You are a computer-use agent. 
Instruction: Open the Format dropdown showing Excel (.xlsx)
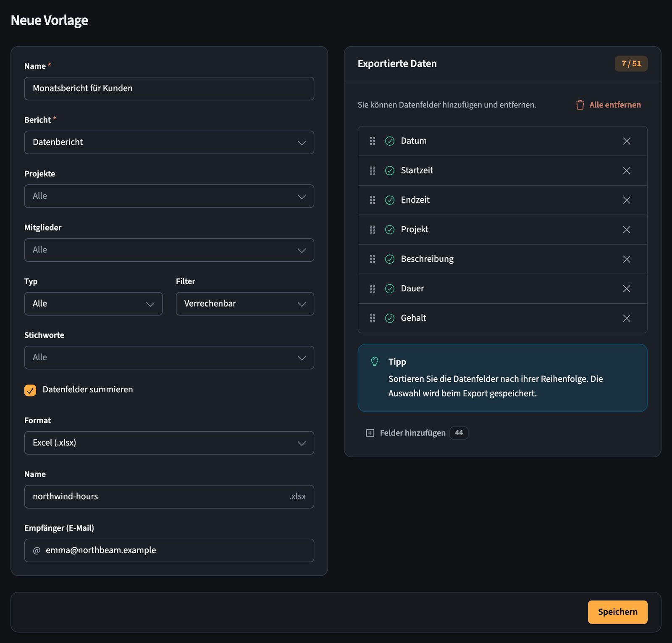point(169,443)
